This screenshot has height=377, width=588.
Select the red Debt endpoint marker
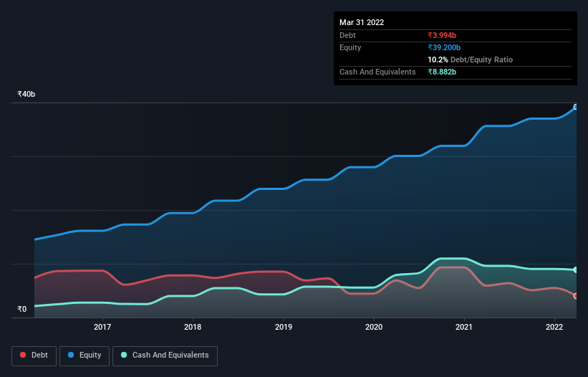(576, 296)
